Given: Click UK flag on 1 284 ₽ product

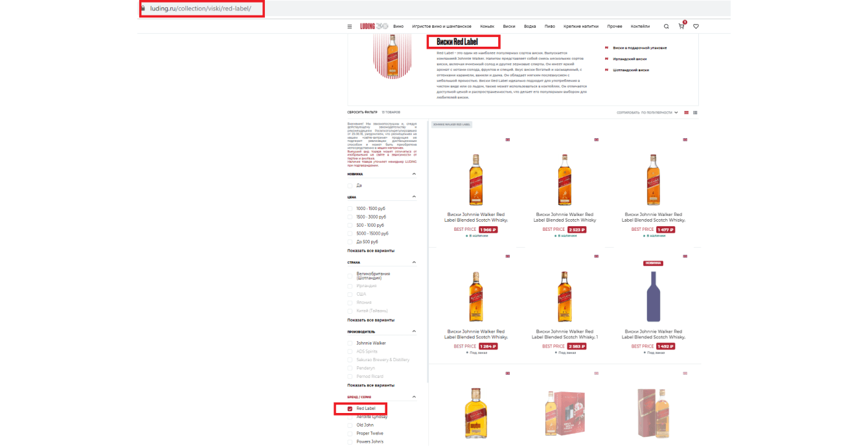Looking at the screenshot, I should point(507,256).
